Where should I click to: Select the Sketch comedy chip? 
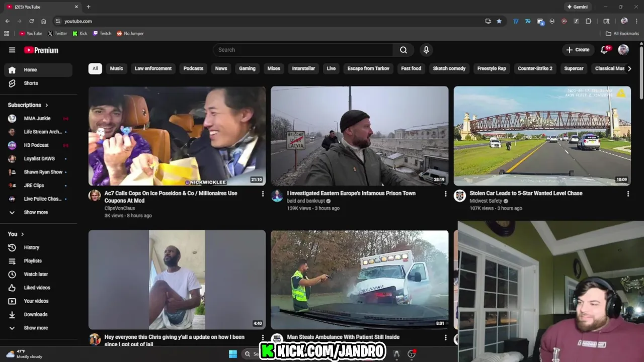click(x=449, y=68)
